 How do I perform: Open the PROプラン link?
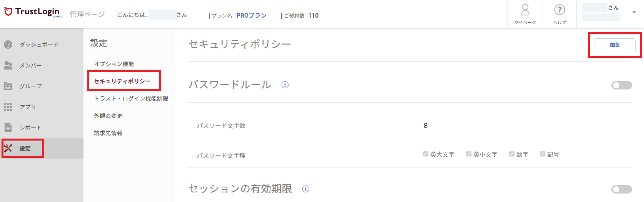click(251, 15)
